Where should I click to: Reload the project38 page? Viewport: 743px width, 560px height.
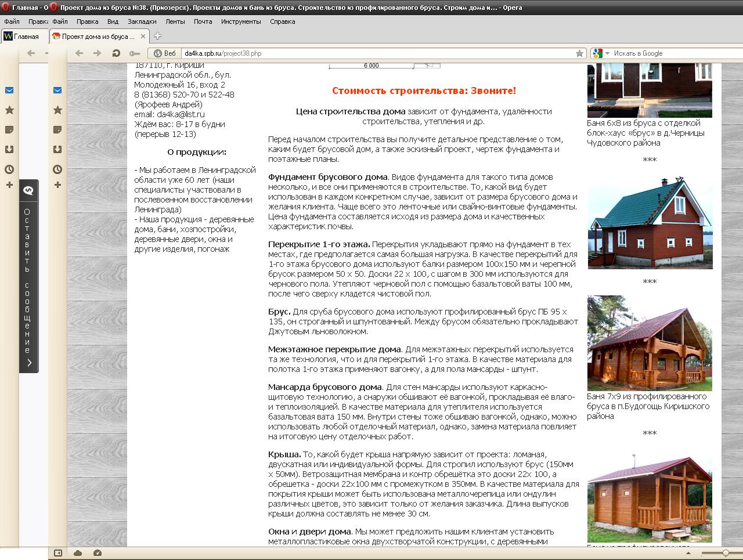coord(116,53)
